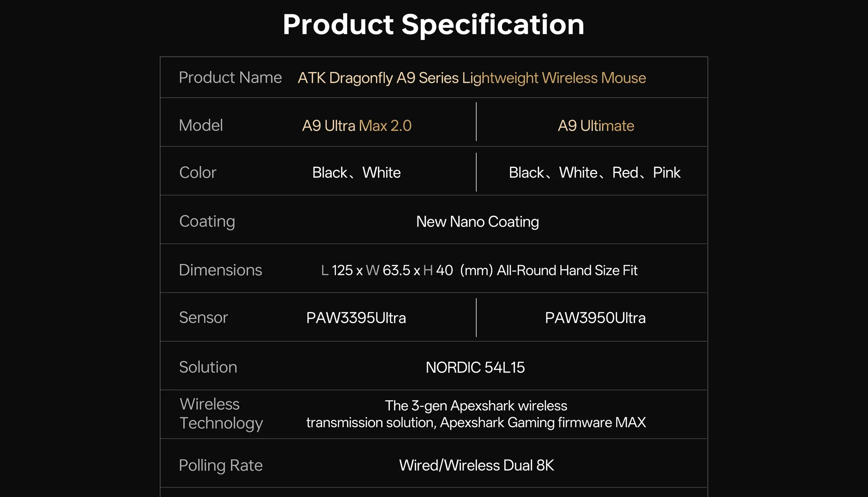Click the ATK Dragonfly A9 Series product name
Viewport: 868px width, 497px height.
[x=472, y=78]
